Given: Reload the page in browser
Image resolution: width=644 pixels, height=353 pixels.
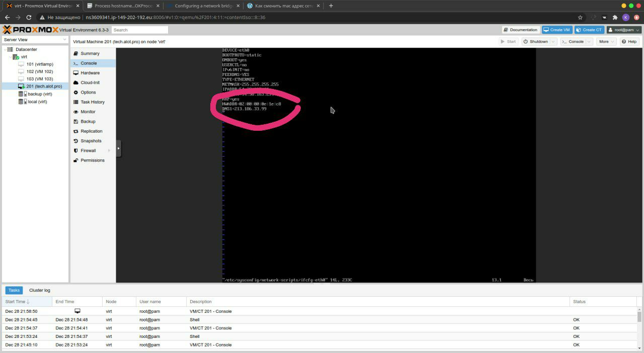Looking at the screenshot, I should click(29, 17).
